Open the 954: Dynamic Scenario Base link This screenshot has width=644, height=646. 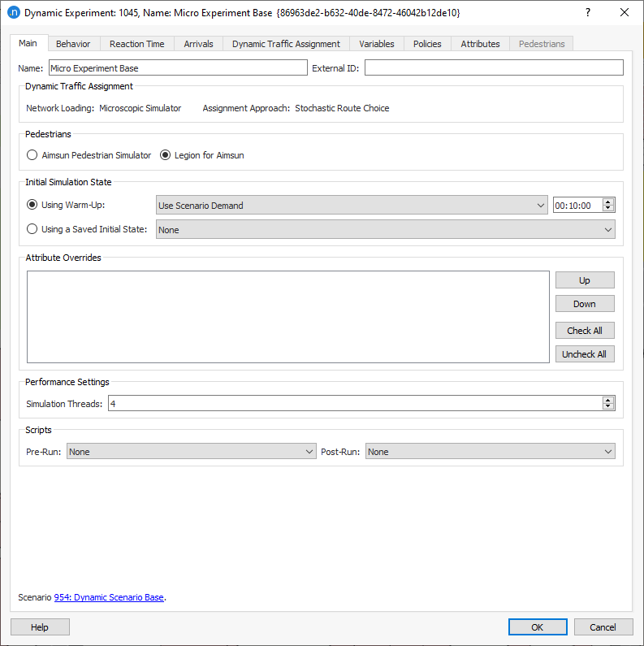pyautogui.click(x=109, y=597)
